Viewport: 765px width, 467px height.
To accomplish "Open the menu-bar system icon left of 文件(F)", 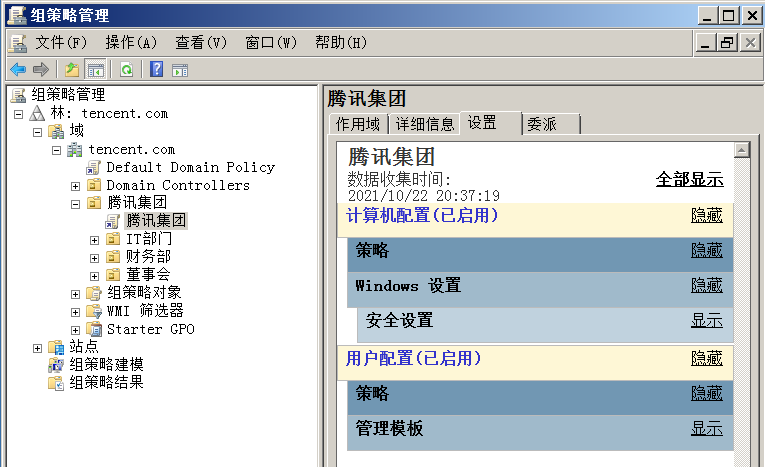I will (18, 43).
